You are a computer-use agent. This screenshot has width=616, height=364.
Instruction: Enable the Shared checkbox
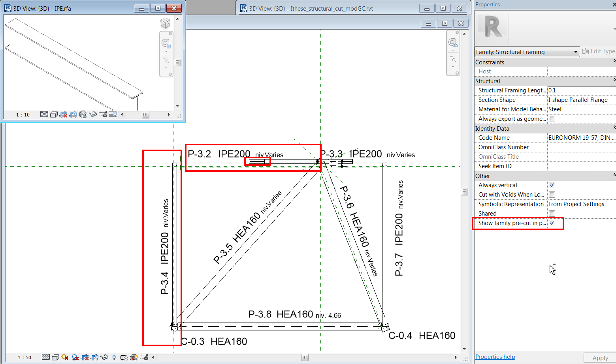(x=552, y=214)
